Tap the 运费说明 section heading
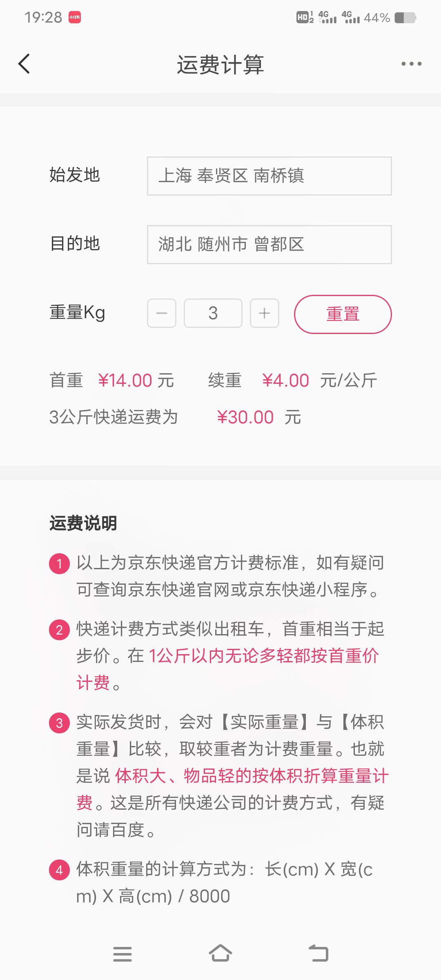The image size is (441, 980). 83,523
